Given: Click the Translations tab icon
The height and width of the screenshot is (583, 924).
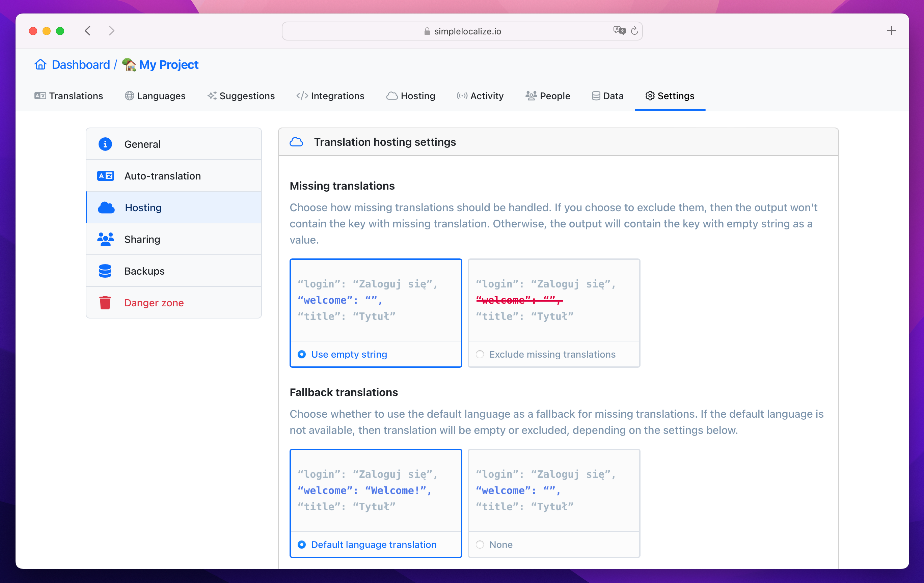Looking at the screenshot, I should pyautogui.click(x=40, y=96).
